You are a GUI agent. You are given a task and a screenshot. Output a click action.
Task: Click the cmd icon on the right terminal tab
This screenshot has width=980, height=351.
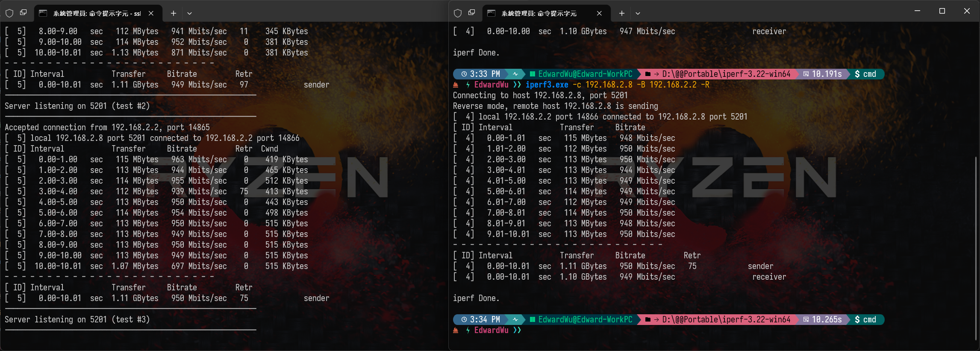(491, 13)
